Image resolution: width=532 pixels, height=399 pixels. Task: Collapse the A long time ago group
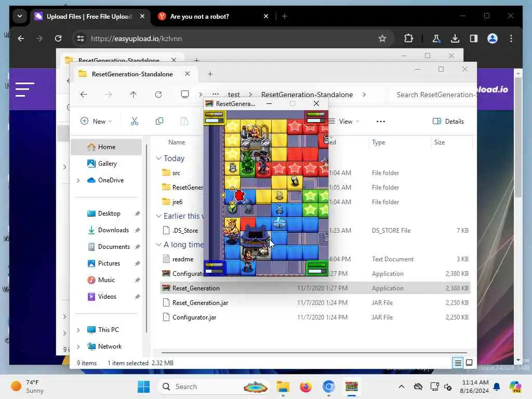click(x=158, y=245)
